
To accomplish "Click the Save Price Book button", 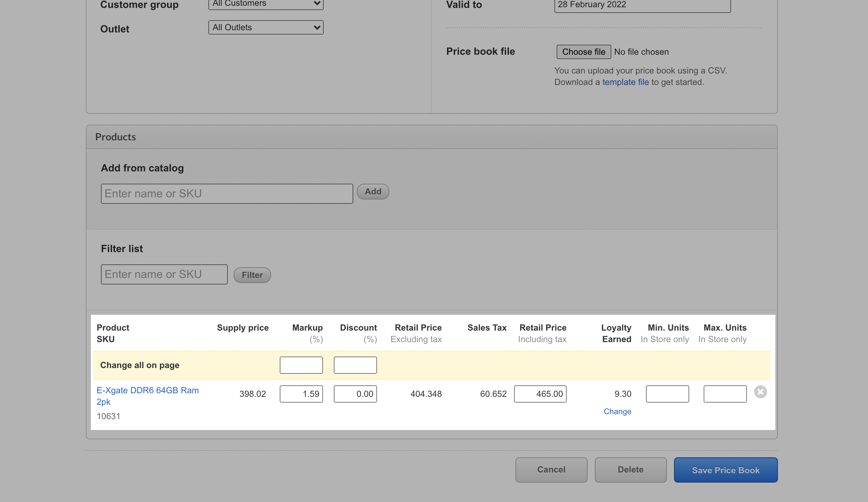I will pos(725,470).
